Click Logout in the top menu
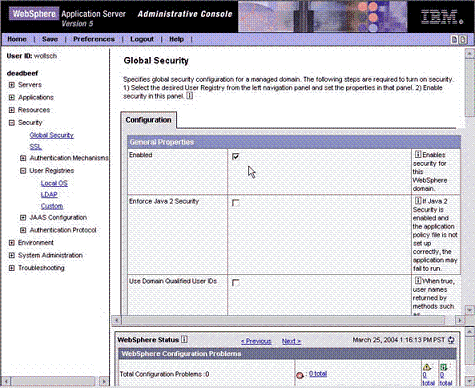475x388 pixels. (142, 39)
